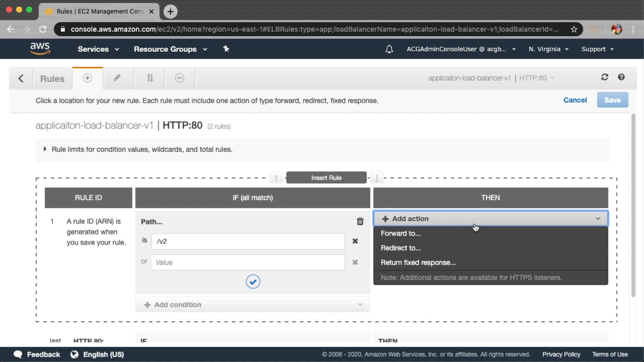644x362 pixels.
Task: Click the reorder rules arrows icon
Action: tap(150, 78)
